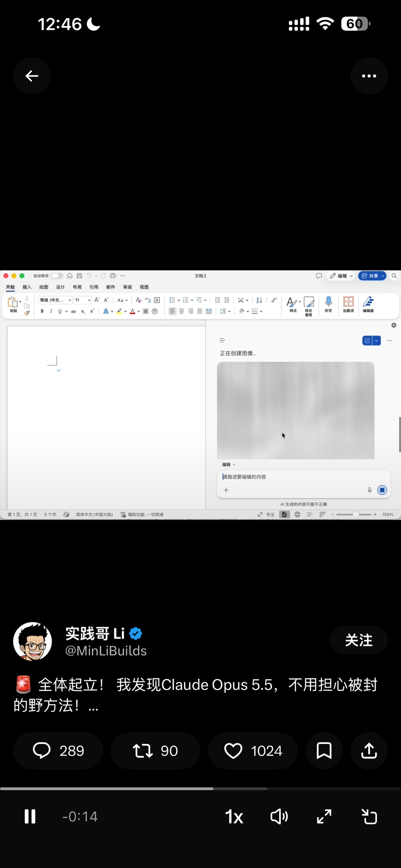Expand the video to fullscreen
401x868 pixels.
[x=324, y=817]
